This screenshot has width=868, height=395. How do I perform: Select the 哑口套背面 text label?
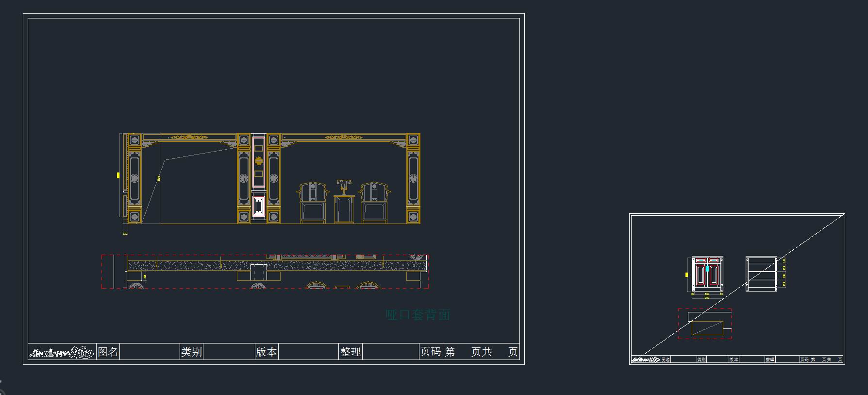[x=417, y=315]
